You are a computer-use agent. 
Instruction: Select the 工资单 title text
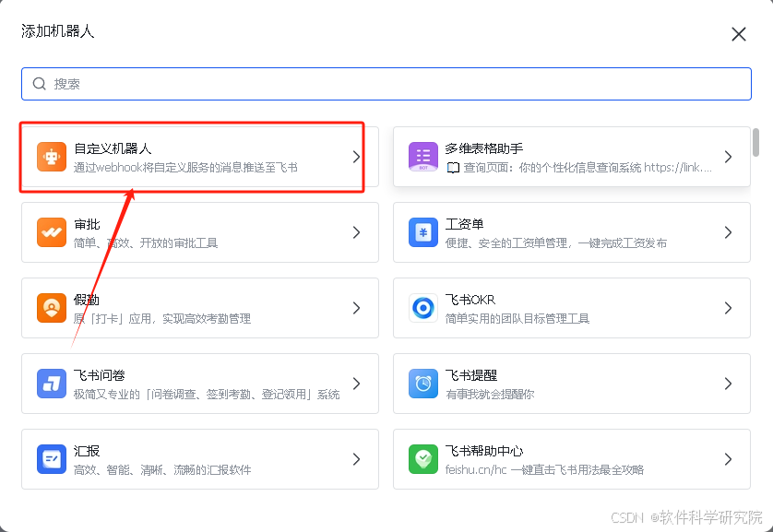[x=464, y=225]
